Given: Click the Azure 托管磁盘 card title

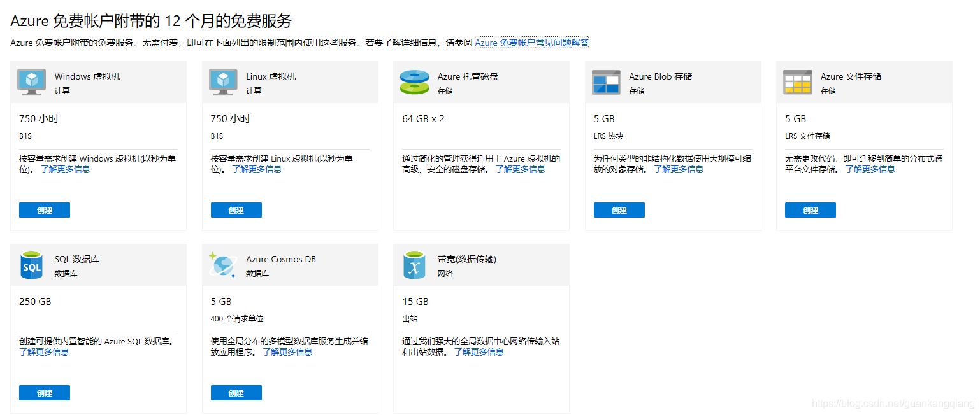Looking at the screenshot, I should click(468, 76).
